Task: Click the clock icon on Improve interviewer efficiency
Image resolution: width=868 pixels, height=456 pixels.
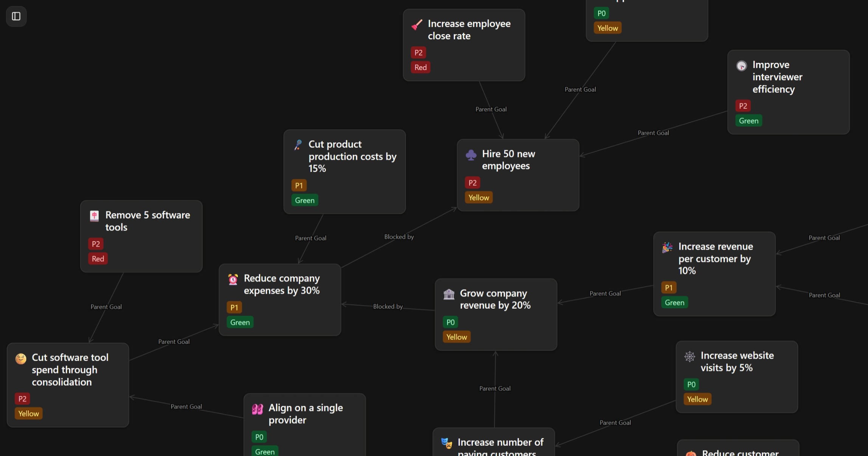Action: (x=741, y=66)
